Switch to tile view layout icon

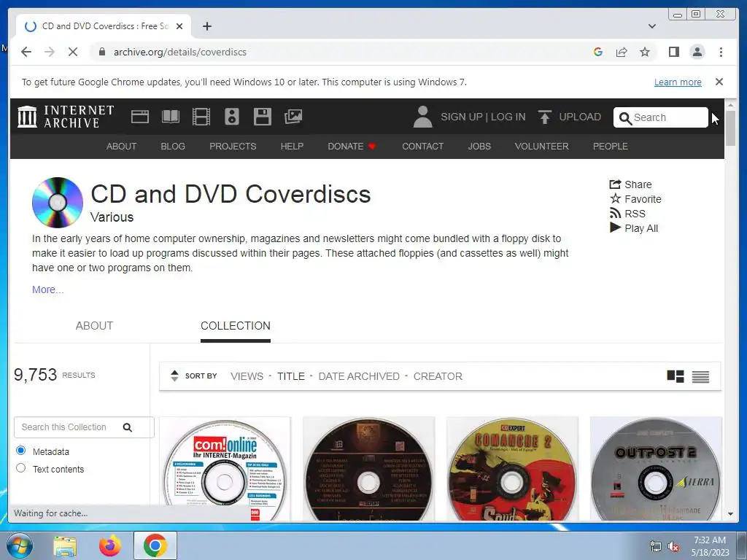[675, 376]
